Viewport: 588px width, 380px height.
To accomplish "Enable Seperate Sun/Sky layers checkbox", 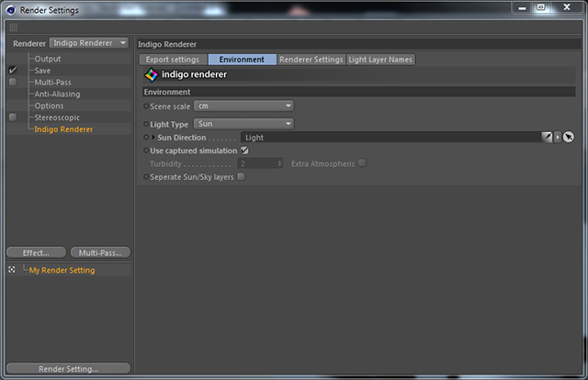I will [241, 176].
